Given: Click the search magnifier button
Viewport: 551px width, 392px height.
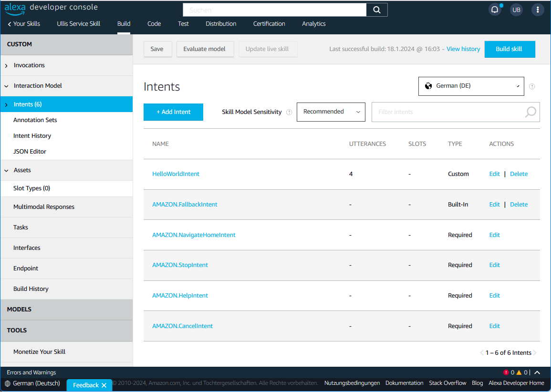Looking at the screenshot, I should coord(377,10).
